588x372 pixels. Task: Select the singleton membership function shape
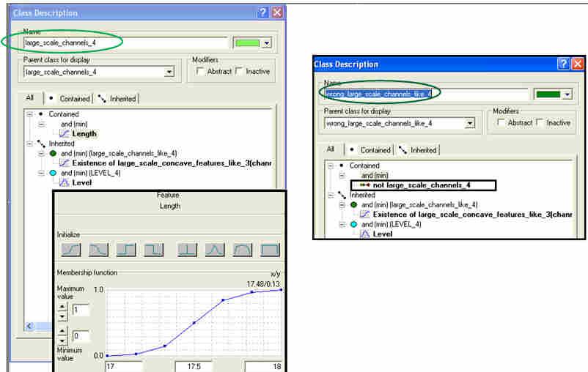187,250
